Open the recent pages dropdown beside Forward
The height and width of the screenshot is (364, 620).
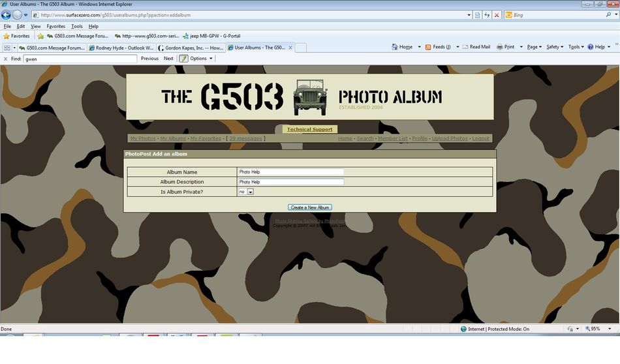click(25, 15)
